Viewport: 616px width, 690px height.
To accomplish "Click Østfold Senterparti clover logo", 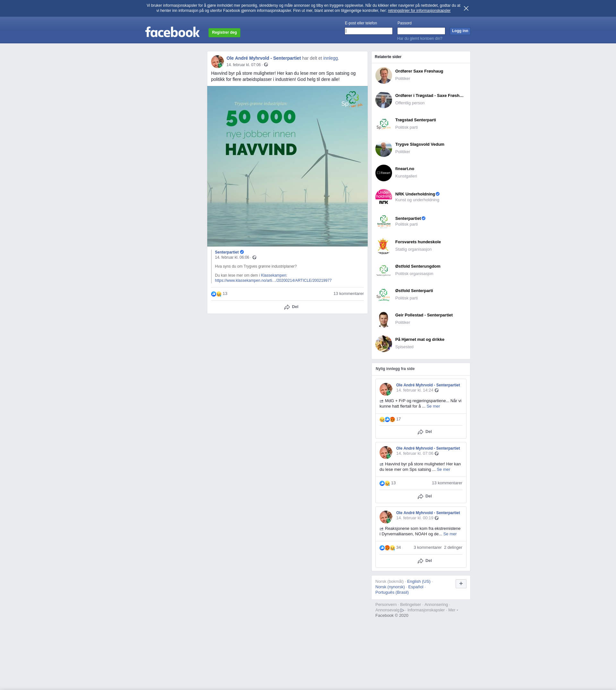I will click(383, 295).
